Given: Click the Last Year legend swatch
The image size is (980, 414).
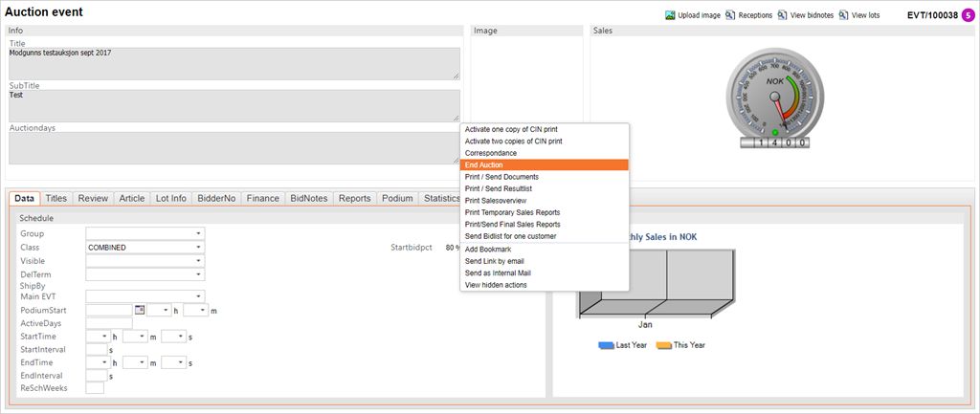Looking at the screenshot, I should click(x=606, y=345).
